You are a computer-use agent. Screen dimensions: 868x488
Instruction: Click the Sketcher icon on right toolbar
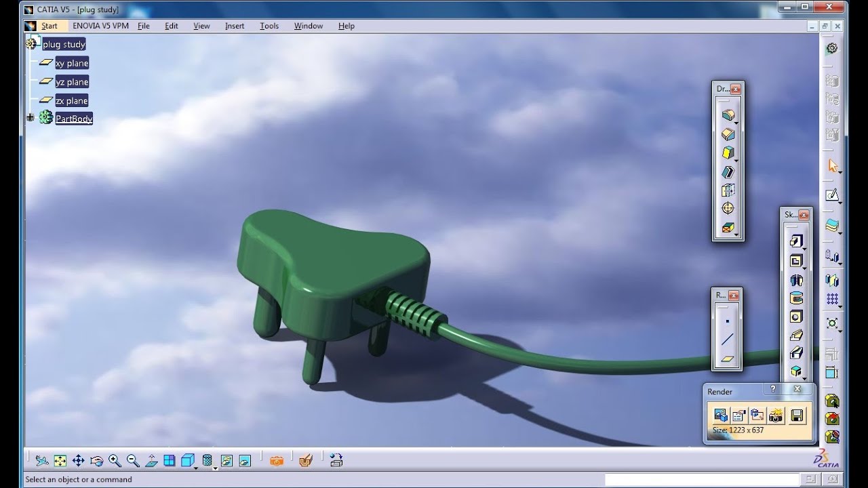pos(832,195)
